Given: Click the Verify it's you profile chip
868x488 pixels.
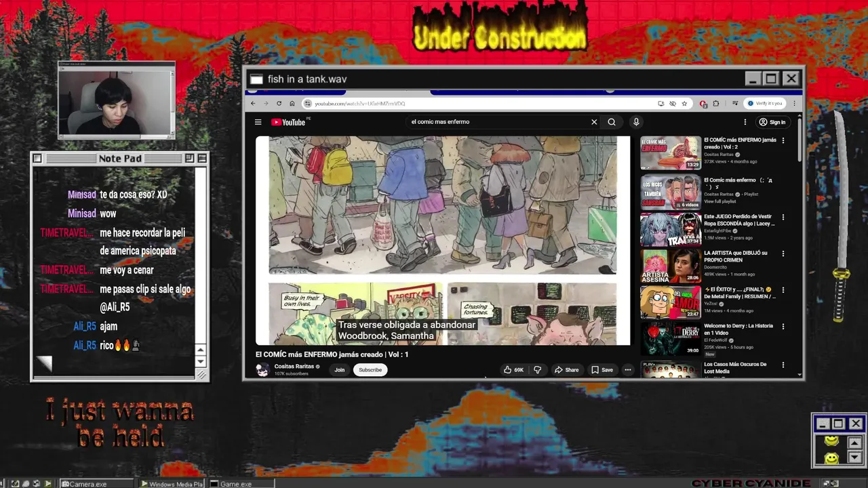Looking at the screenshot, I should pyautogui.click(x=765, y=104).
